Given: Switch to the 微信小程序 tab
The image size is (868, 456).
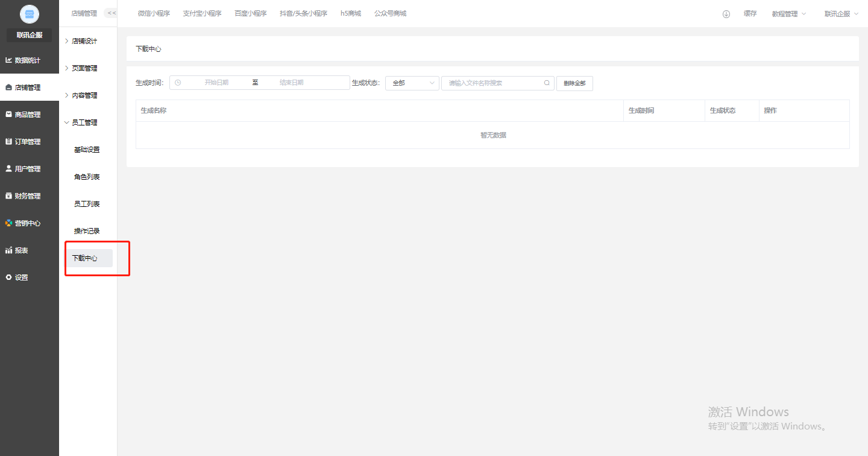Looking at the screenshot, I should 154,13.
